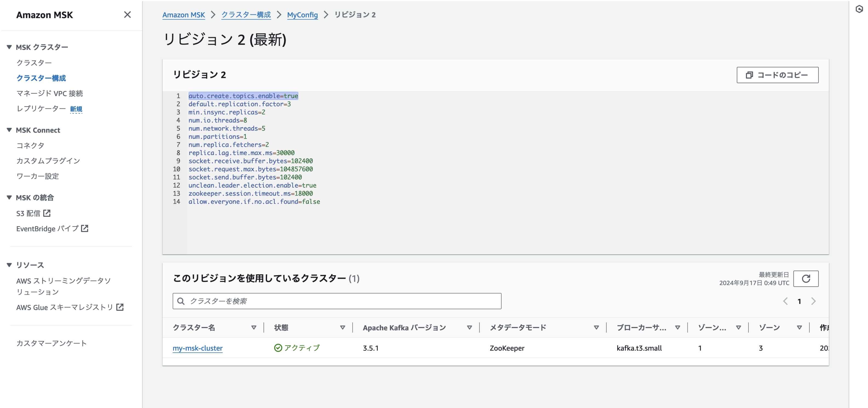
Task: Sort by Apache Kafka バージョン column
Action: 469,327
